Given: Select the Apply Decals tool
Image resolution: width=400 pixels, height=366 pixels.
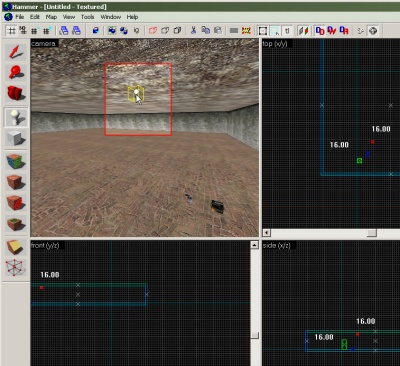Looking at the screenshot, I should [x=15, y=203].
